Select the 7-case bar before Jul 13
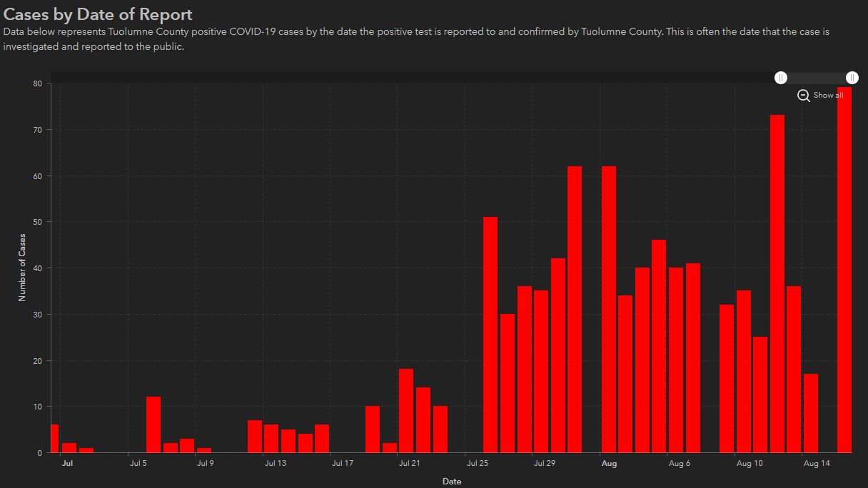 (x=255, y=437)
